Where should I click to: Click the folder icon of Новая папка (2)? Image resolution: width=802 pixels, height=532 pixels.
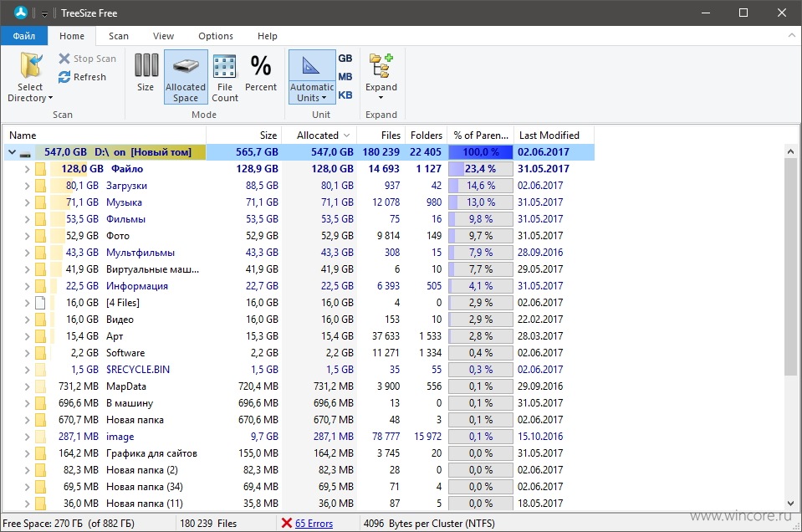click(40, 470)
